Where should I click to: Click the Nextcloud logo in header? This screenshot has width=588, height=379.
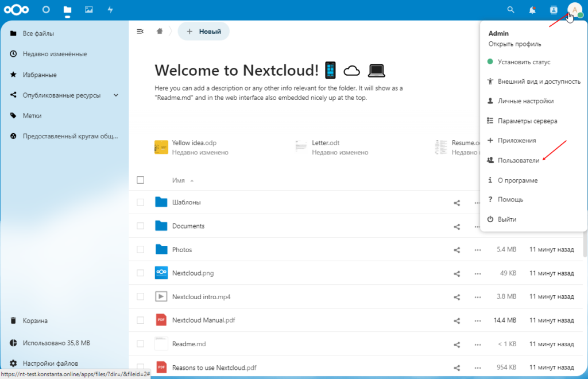click(16, 10)
